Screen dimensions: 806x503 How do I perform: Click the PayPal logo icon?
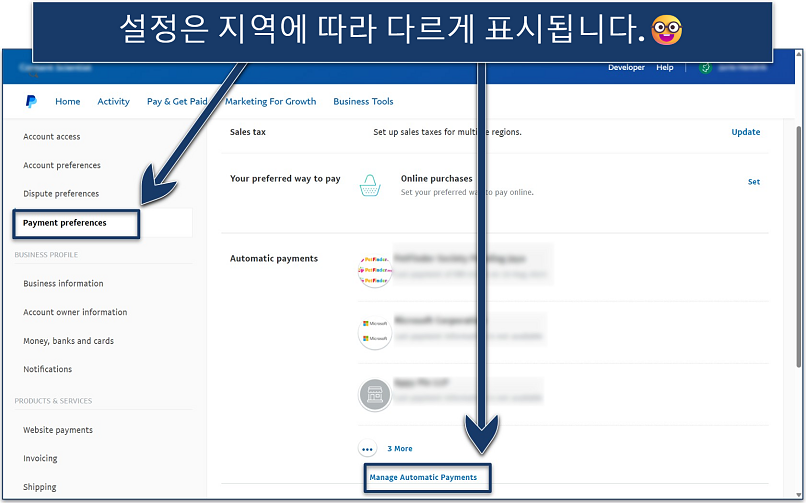(x=32, y=101)
